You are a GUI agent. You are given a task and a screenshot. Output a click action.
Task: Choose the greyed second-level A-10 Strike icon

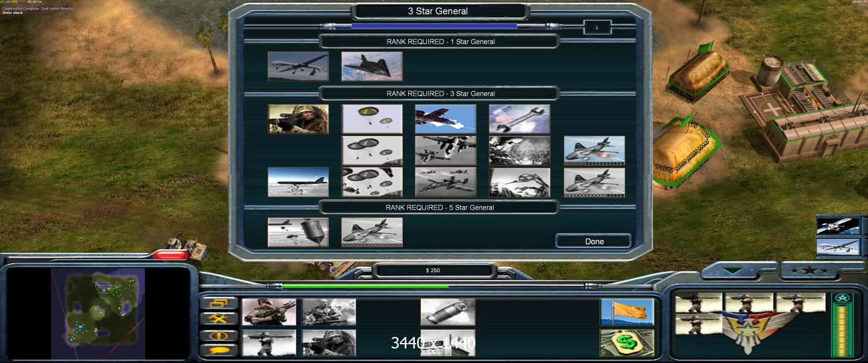tap(446, 151)
